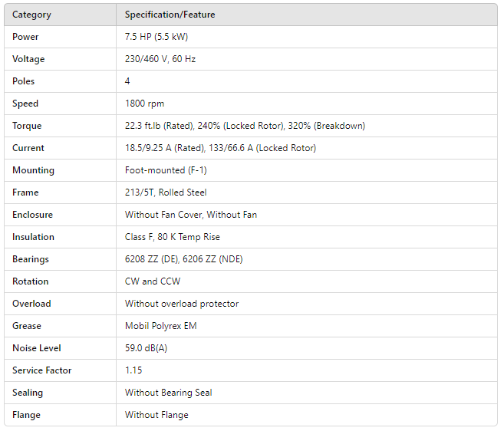Click the CW and CCW rotation value

(153, 281)
